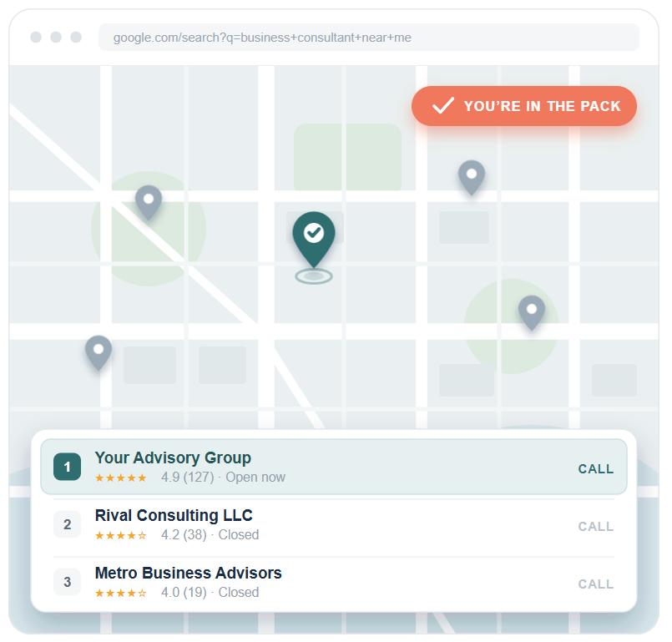Click the star rating of Metro Business Advisors
Screen dimensions: 672x642
pyautogui.click(x=121, y=593)
